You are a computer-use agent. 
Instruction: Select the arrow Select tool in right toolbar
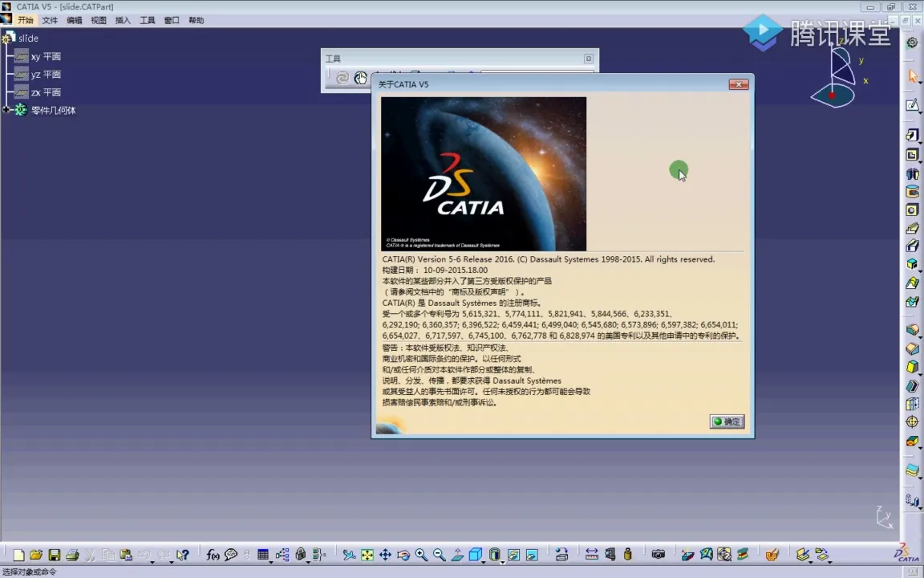click(x=912, y=76)
